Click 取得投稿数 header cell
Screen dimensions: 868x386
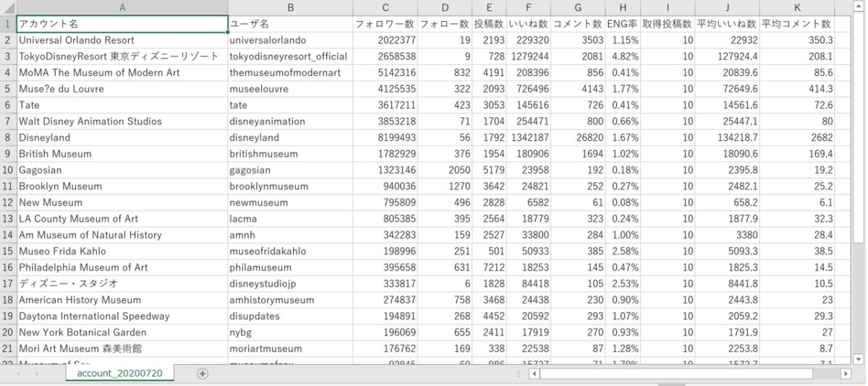pos(668,24)
